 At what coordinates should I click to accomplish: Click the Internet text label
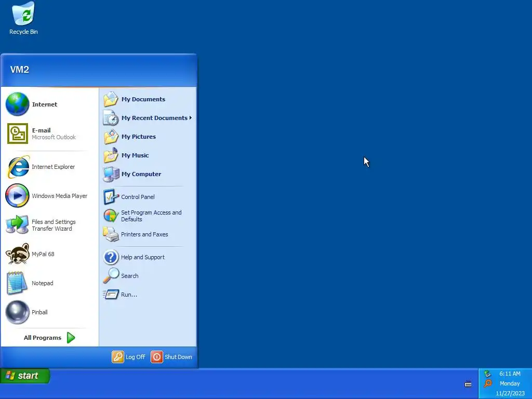tap(45, 104)
